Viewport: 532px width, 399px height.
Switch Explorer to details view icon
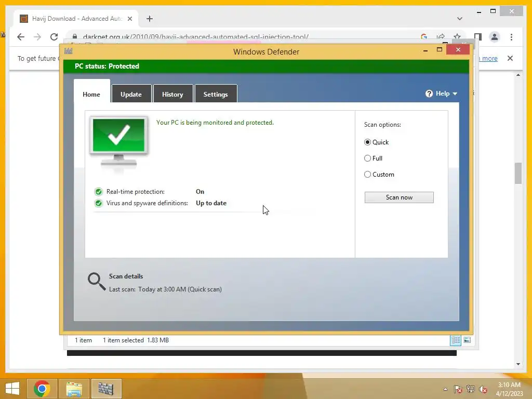click(455, 340)
